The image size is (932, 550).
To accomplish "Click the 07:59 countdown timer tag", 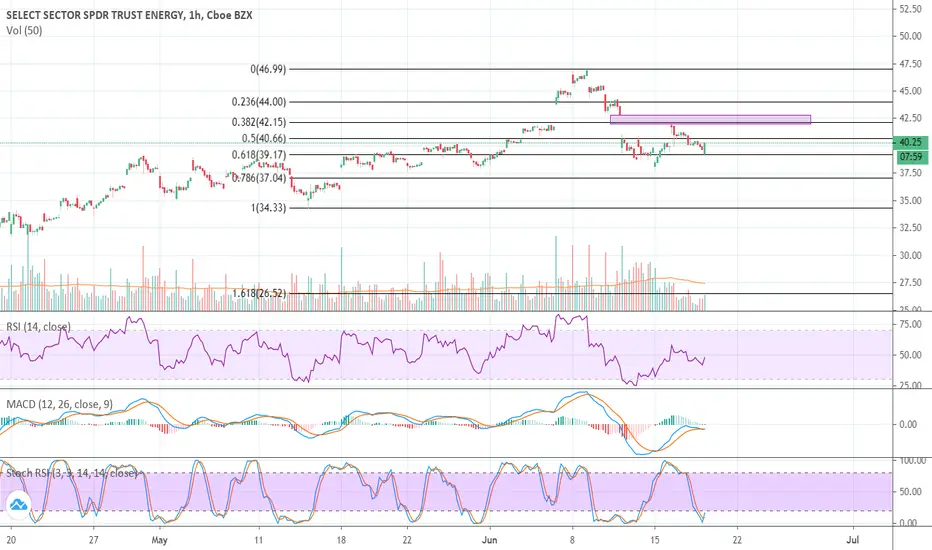I will coord(911,157).
